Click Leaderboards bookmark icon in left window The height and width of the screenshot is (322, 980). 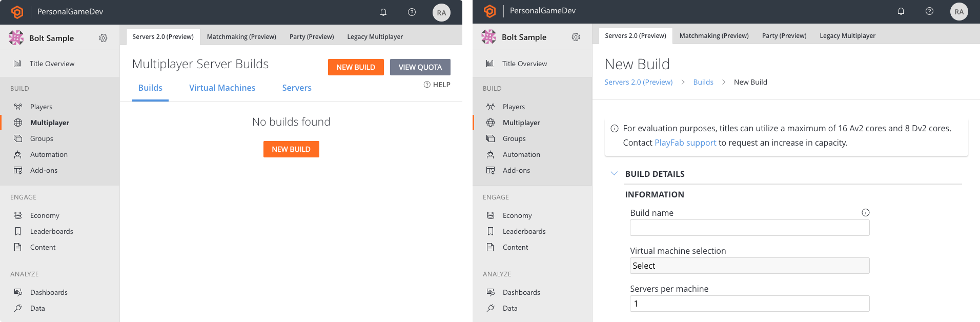click(x=18, y=231)
